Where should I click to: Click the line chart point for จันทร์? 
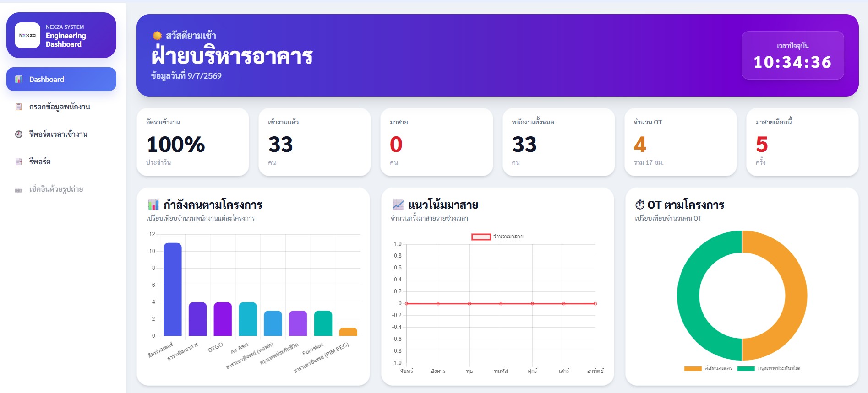[407, 303]
